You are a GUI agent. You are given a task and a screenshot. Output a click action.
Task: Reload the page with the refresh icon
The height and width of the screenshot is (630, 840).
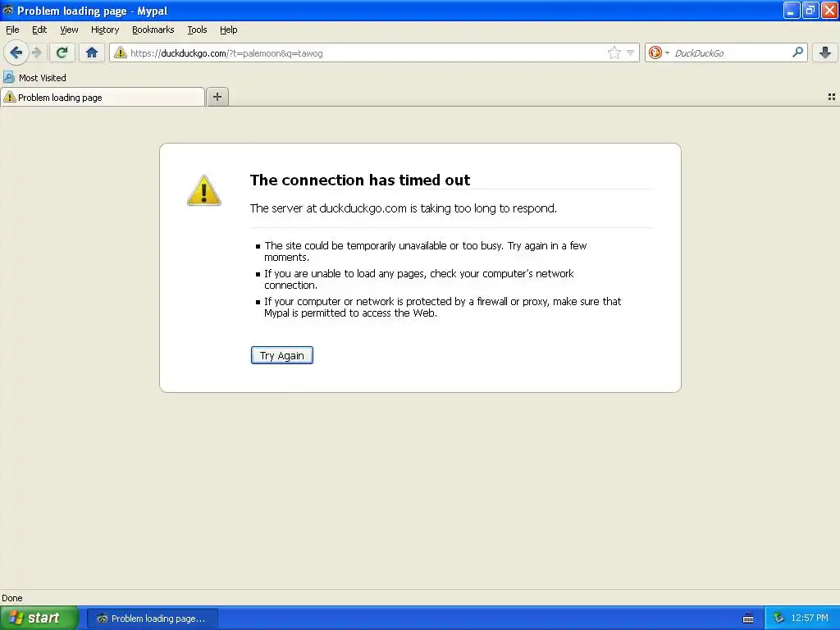[62, 52]
